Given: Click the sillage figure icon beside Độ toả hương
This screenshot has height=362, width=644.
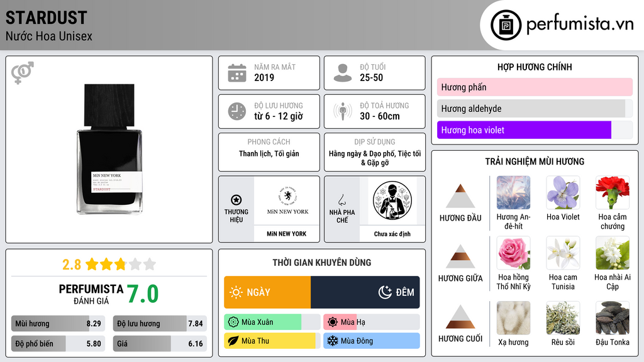Looking at the screenshot, I should pyautogui.click(x=343, y=111).
